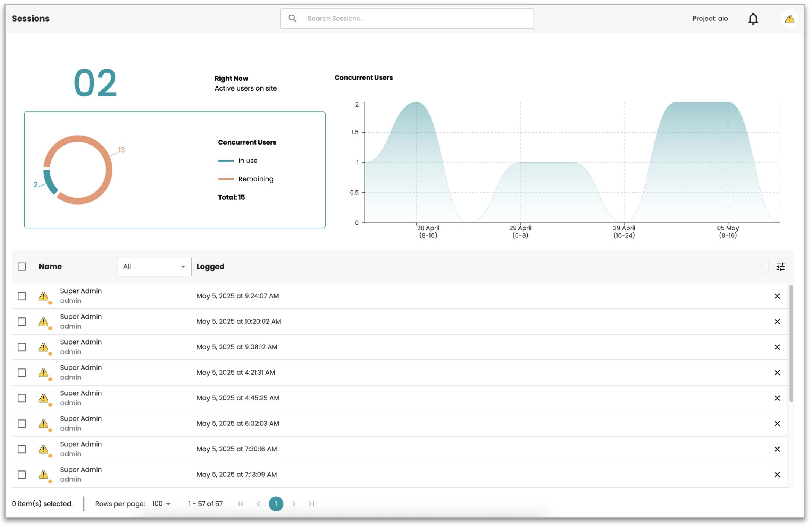Open the All filter dropdown
This screenshot has height=526, width=812.
[x=155, y=267]
